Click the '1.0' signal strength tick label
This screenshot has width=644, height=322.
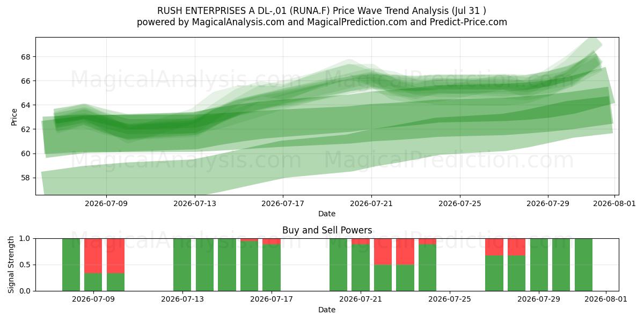coord(26,238)
